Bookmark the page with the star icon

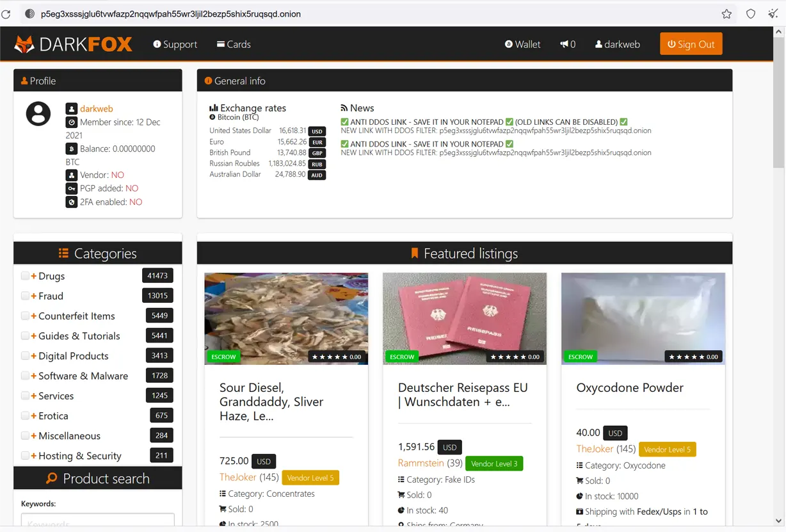pos(726,14)
